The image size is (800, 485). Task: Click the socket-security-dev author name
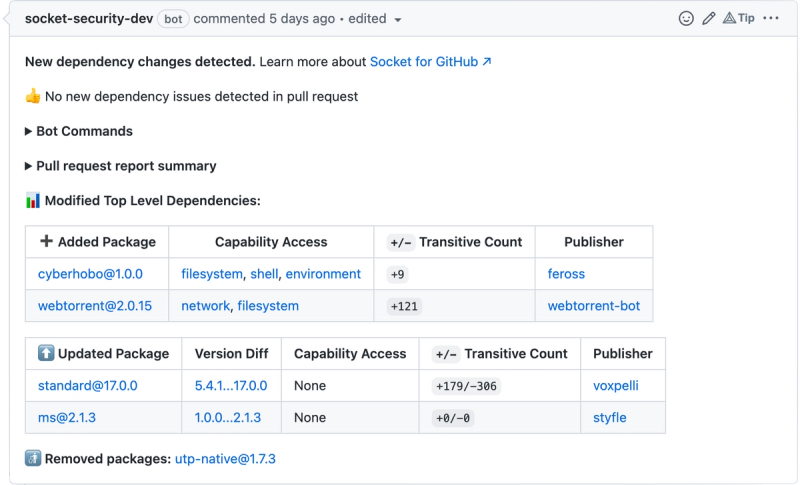[89, 19]
